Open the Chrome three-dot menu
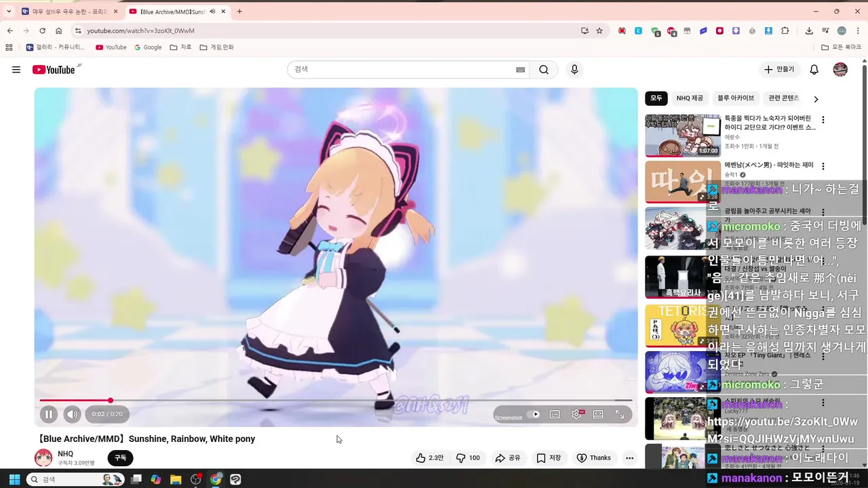868x488 pixels. coord(858,30)
